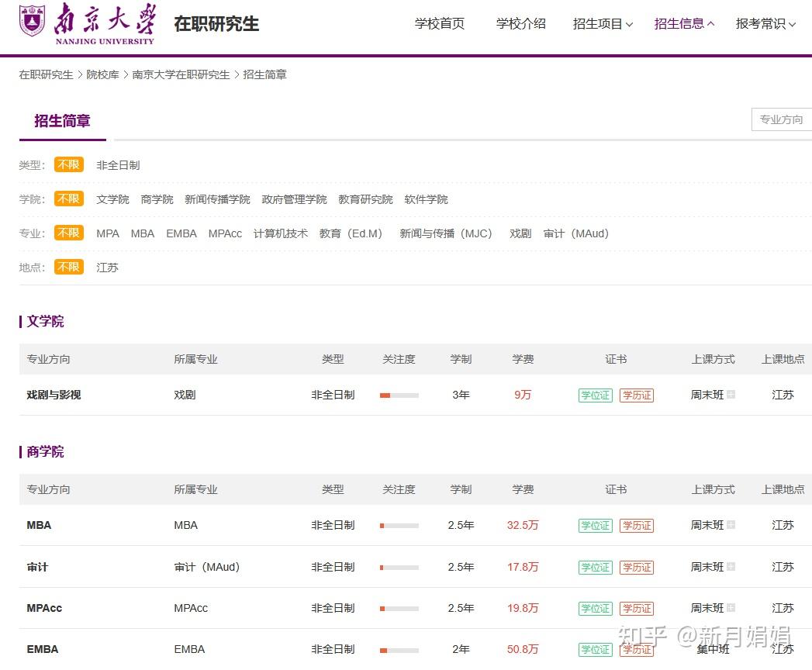This screenshot has height=670, width=812.
Task: Expand 周末班 plus icon in 戏剧与影视 row
Action: (731, 395)
